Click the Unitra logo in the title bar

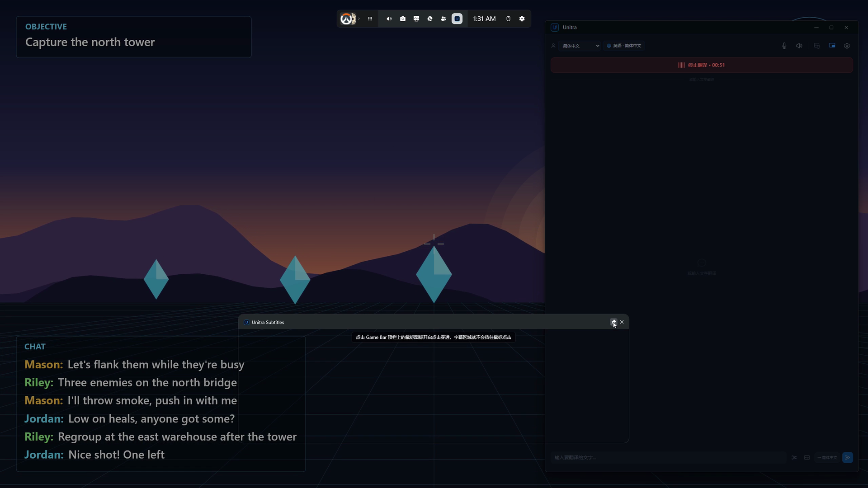tap(555, 28)
